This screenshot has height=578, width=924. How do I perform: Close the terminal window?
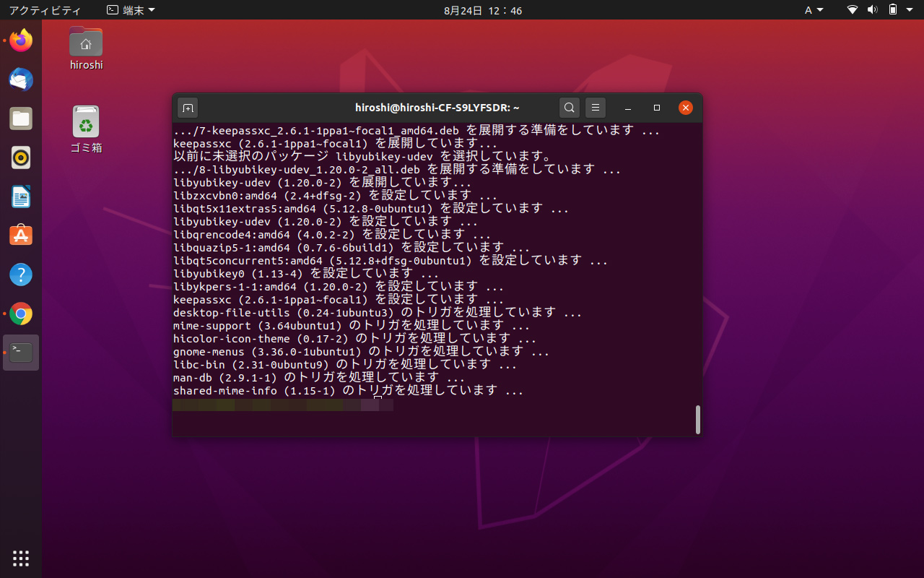(686, 108)
